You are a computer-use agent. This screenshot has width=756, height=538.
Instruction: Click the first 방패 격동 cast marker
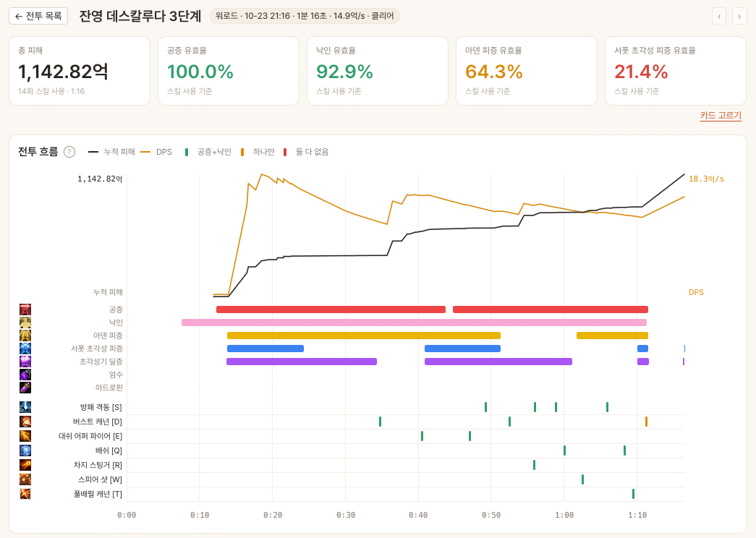[485, 407]
